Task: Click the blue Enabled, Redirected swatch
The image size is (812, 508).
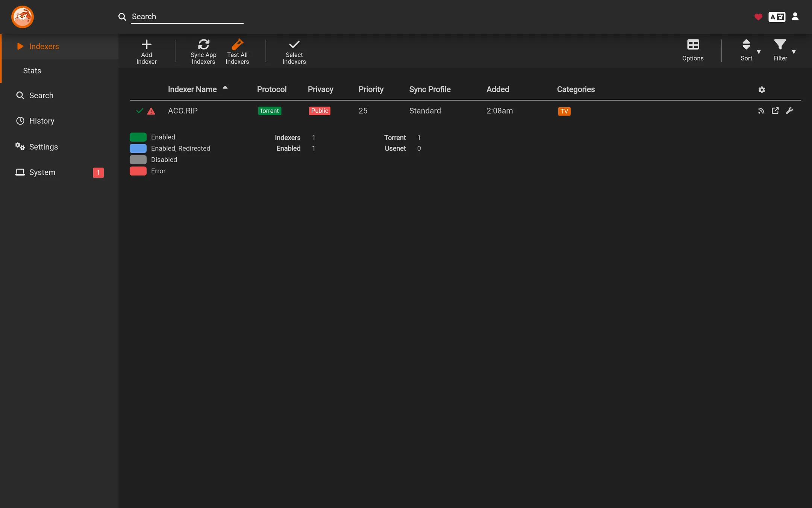Action: click(138, 148)
